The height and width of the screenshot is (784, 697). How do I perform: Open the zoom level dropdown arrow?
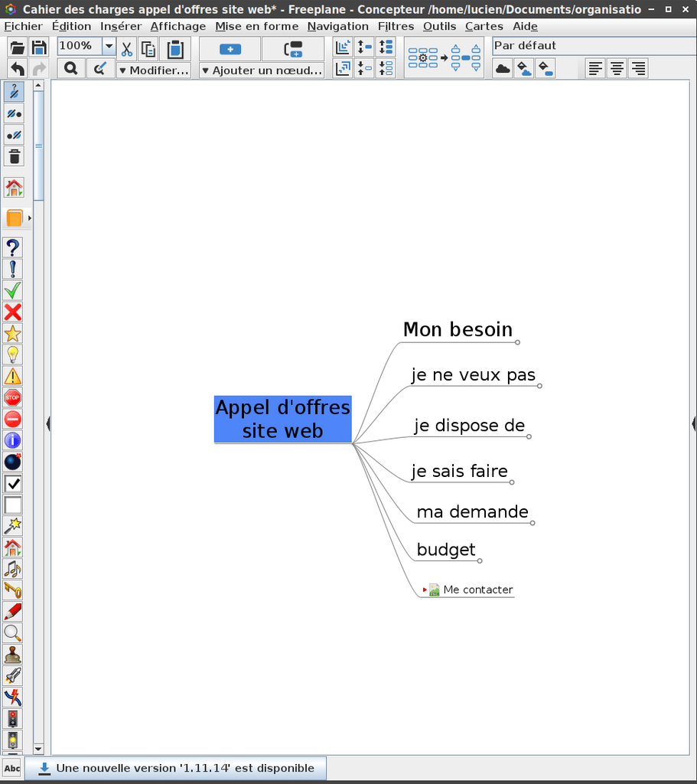pyautogui.click(x=109, y=47)
